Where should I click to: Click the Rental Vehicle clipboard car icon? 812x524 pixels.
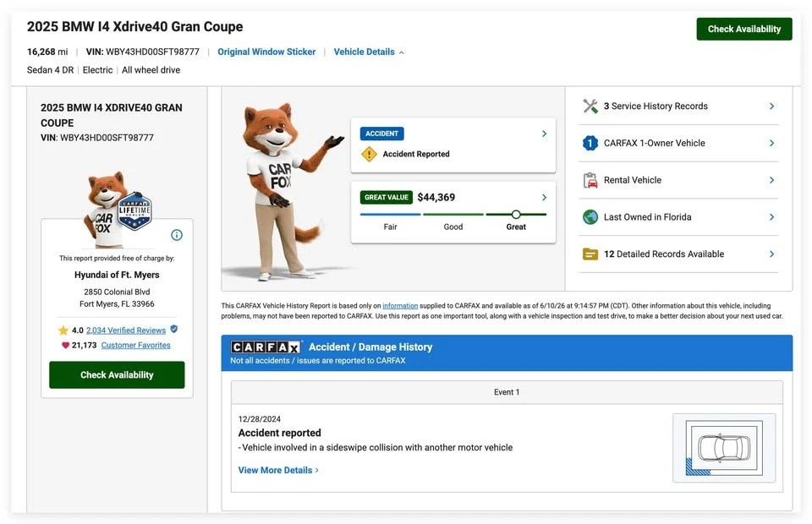590,180
